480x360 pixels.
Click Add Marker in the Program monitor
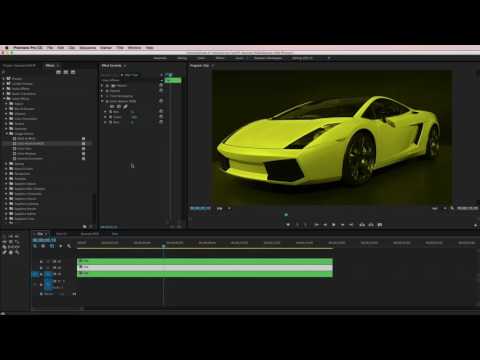coord(288,225)
